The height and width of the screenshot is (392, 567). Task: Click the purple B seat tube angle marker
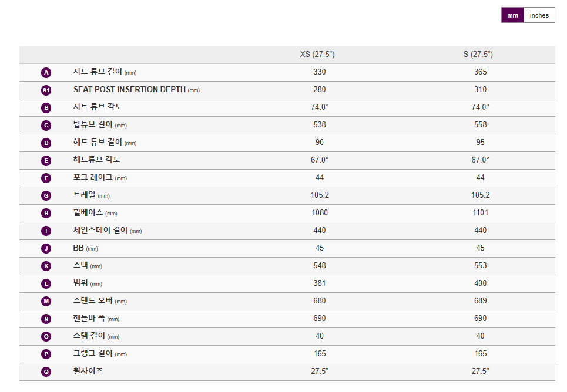[46, 107]
